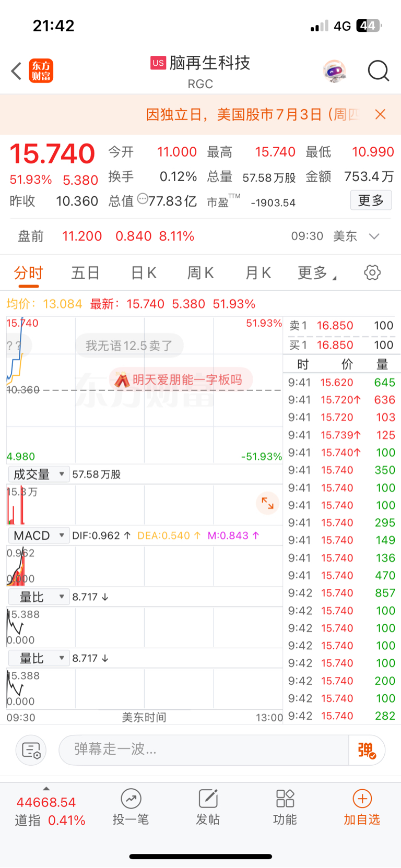Viewport: 401px width, 868px height.
Task: Open chart settings gear icon
Action: 372,272
